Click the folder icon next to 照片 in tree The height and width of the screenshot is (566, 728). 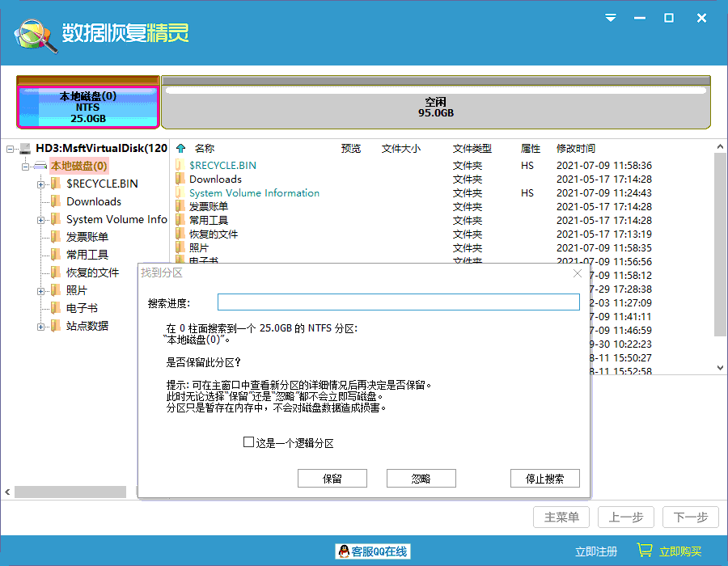click(55, 289)
